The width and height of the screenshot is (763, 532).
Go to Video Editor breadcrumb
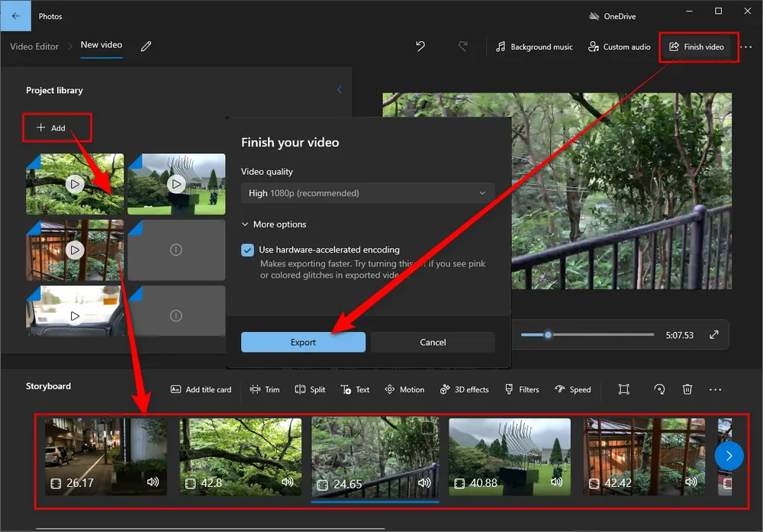[x=34, y=47]
